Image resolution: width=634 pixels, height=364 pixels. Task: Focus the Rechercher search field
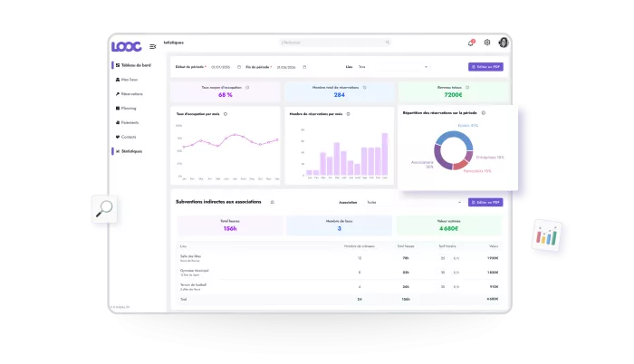[335, 42]
